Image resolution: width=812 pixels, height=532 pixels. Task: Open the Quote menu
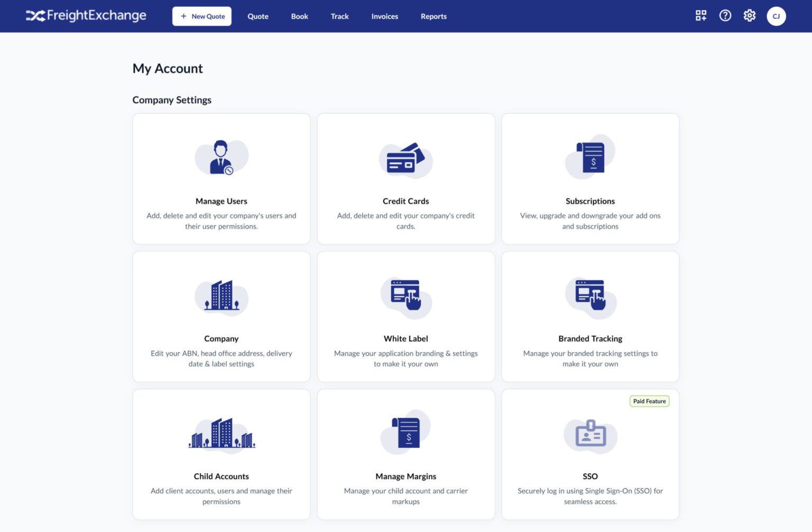coord(257,16)
